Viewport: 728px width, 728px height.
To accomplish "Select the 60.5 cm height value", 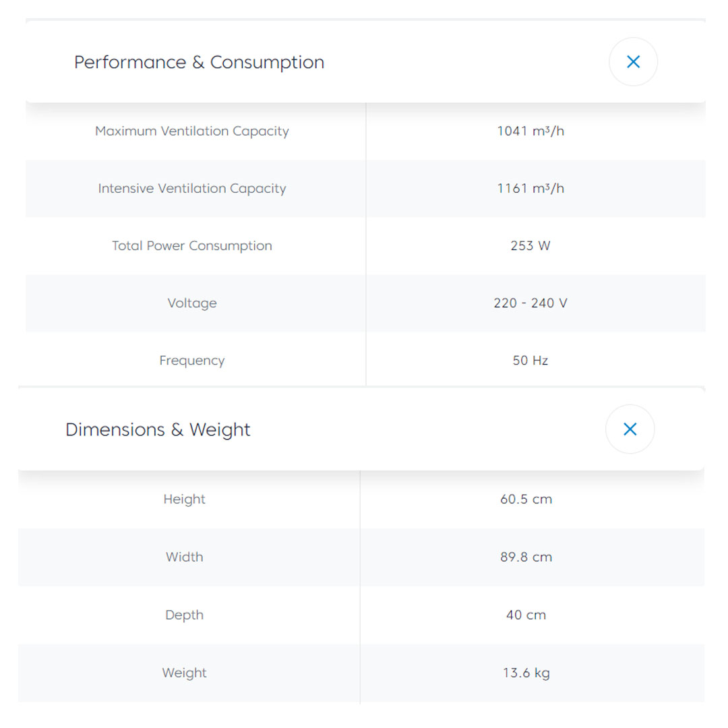I will [526, 499].
